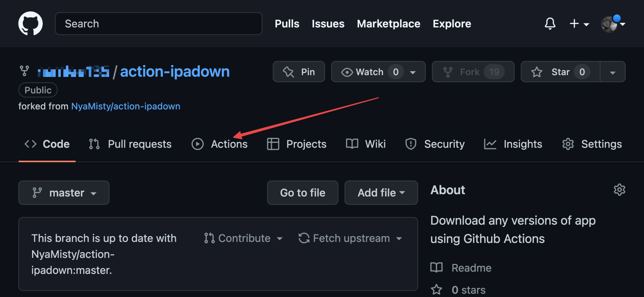Click the fork count badge 19
Viewport: 644px width, 297px height.
click(x=494, y=72)
